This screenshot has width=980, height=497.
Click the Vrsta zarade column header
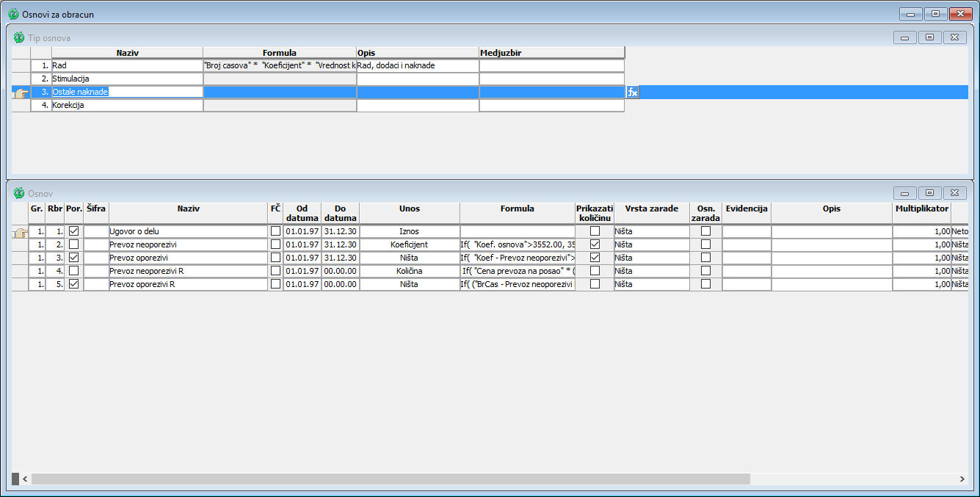[x=652, y=213]
